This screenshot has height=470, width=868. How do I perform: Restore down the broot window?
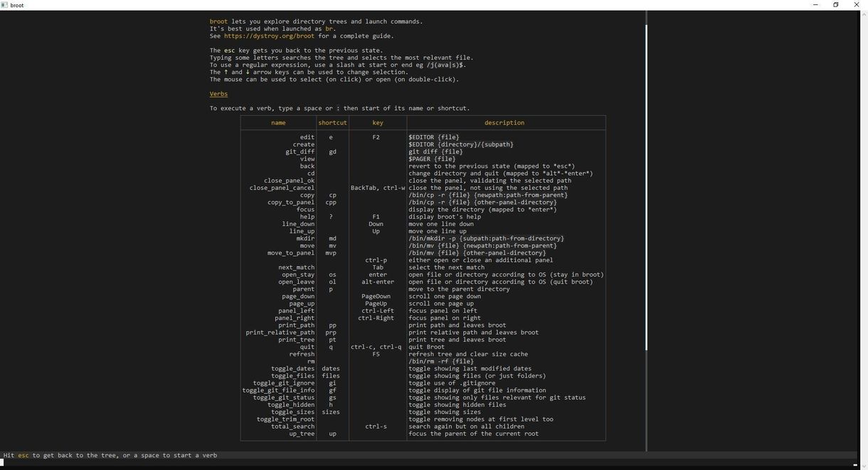(x=836, y=5)
